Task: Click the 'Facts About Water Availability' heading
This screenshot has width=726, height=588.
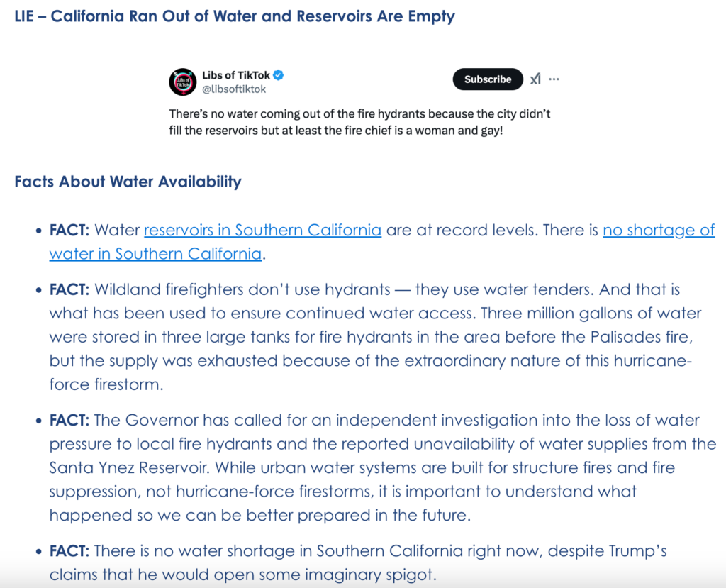Action: point(128,181)
